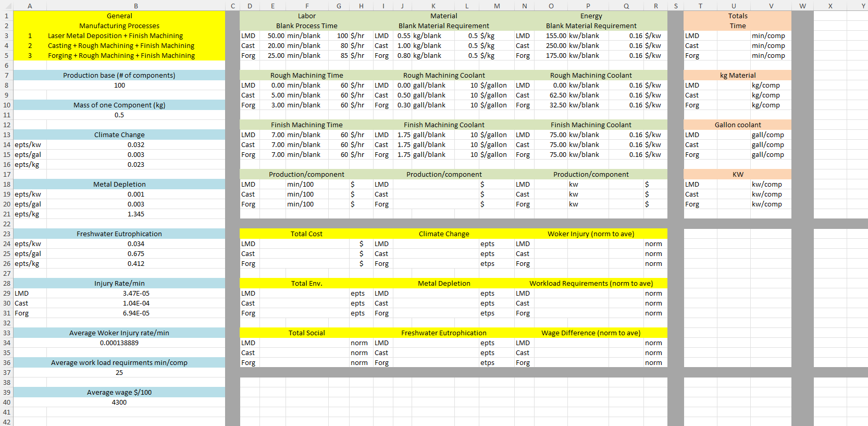Select row 8 header
This screenshot has width=868, height=426.
[6, 85]
